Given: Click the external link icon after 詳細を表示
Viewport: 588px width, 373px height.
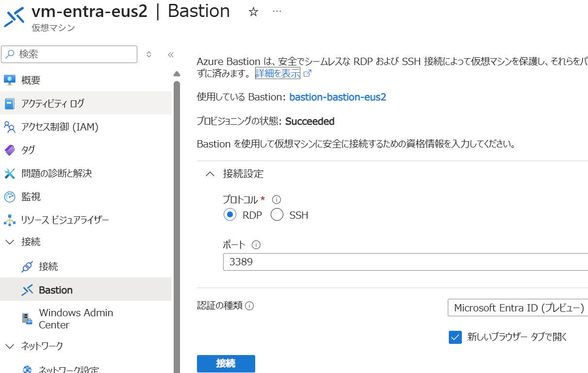Looking at the screenshot, I should coord(307,74).
